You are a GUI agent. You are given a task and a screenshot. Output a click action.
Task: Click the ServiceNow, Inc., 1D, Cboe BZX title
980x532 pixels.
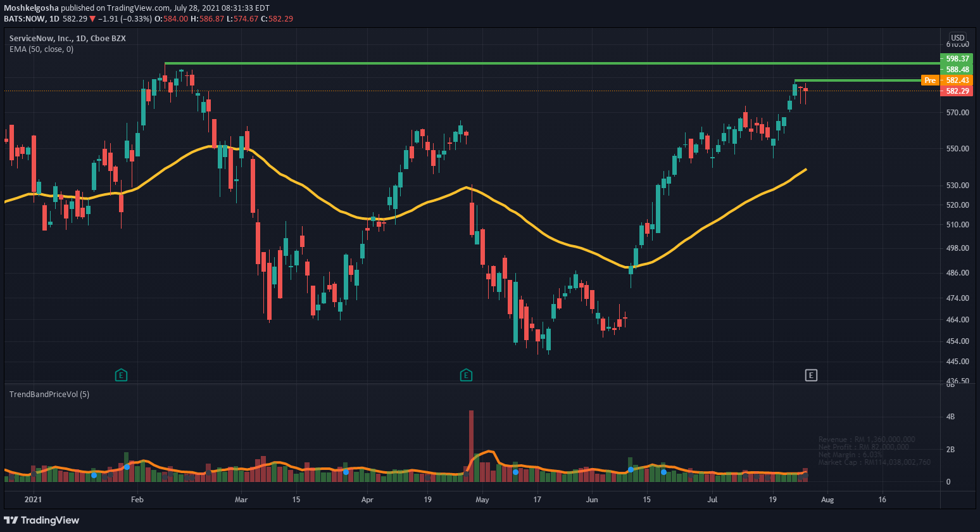coord(68,39)
